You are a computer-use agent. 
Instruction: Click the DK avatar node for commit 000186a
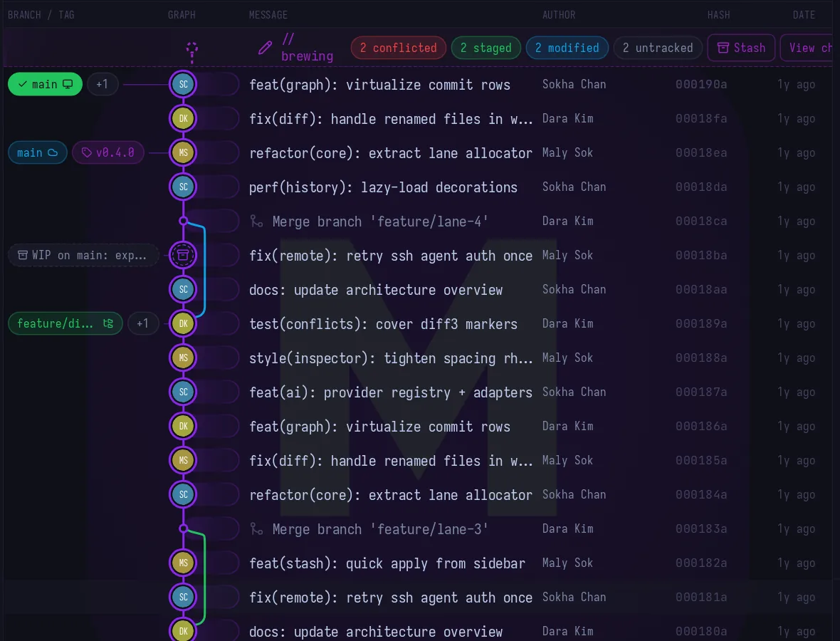click(x=183, y=426)
